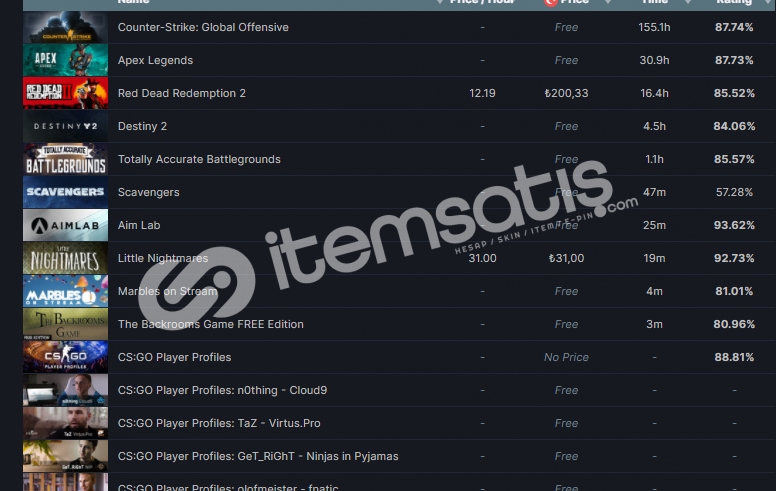776x491 pixels.
Task: Select the Totally Accurate Battlegrounds thumbnail image
Action: (65, 159)
